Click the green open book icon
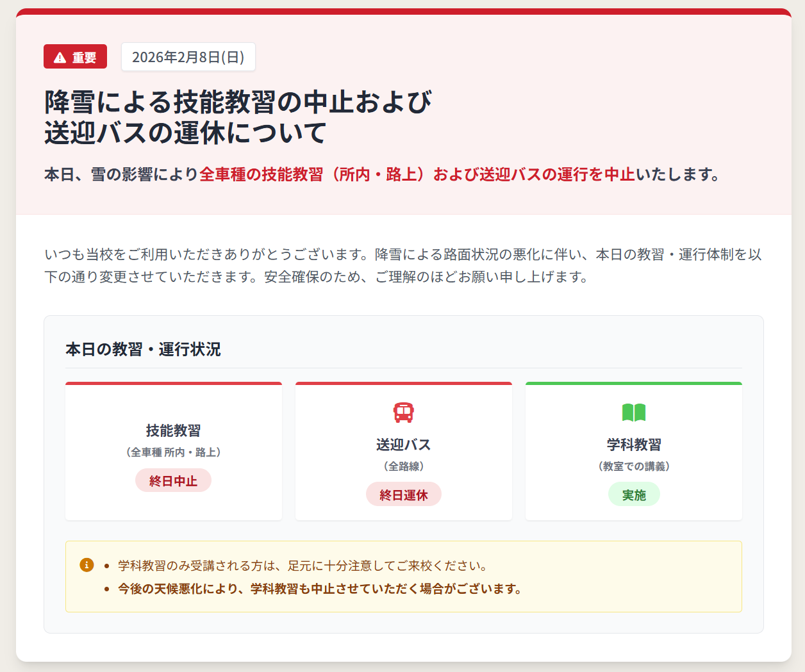The width and height of the screenshot is (805, 672). (x=634, y=413)
